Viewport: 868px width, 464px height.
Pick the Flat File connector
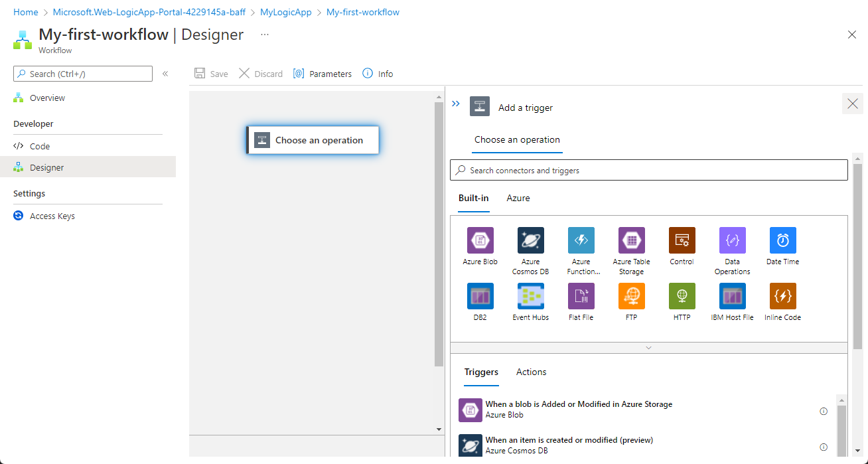pos(581,296)
